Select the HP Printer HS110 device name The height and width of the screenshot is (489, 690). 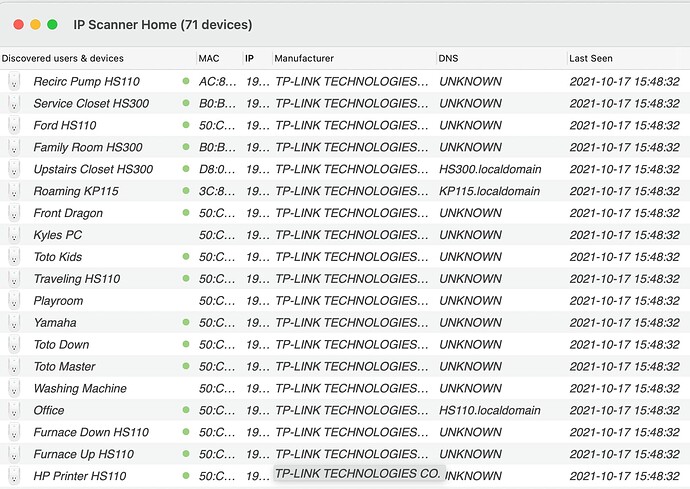(x=80, y=476)
